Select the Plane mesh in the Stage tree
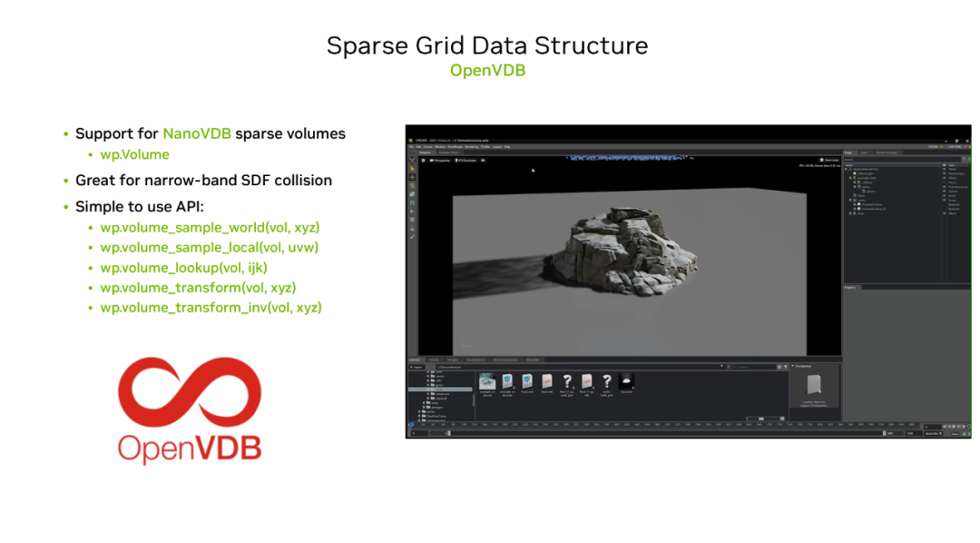 (x=860, y=196)
